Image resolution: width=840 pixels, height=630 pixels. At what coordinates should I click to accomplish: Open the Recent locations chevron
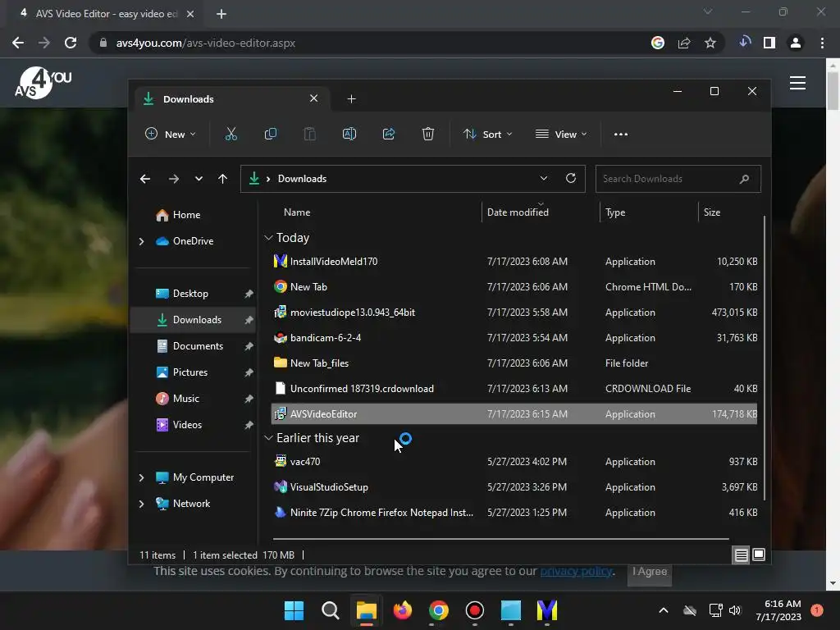coord(199,179)
